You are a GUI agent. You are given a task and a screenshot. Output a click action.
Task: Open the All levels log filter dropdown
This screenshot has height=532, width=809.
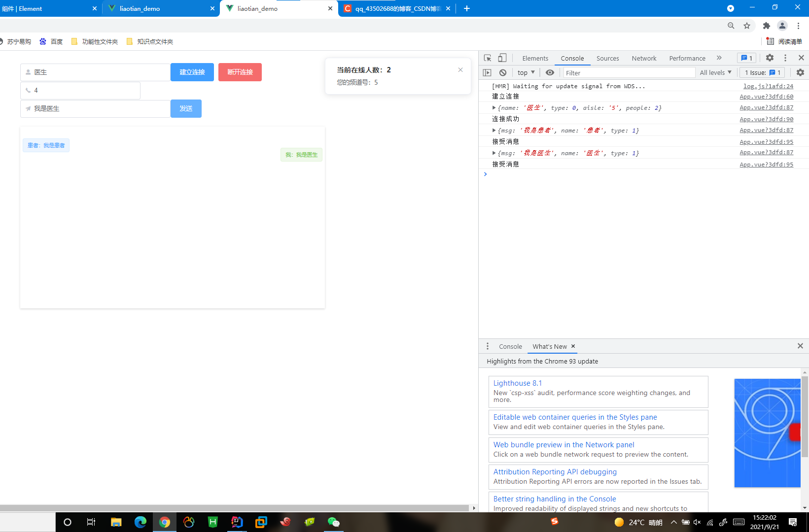click(x=715, y=72)
